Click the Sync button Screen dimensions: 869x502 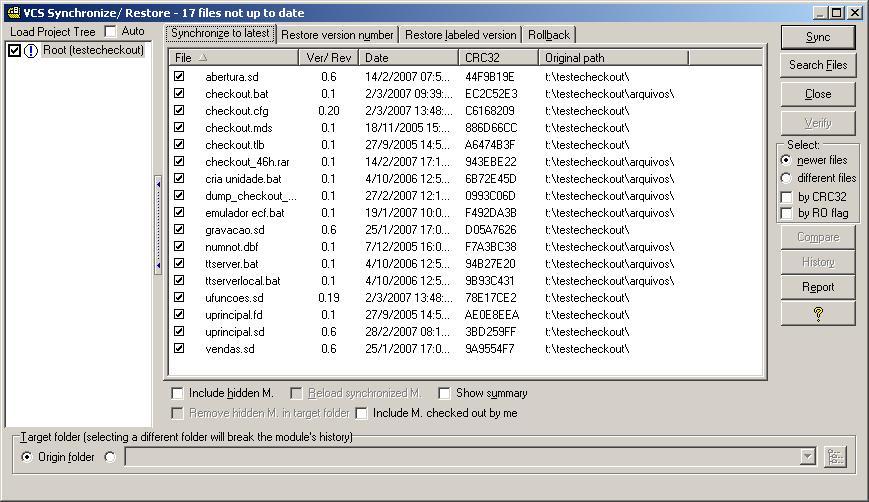[817, 37]
